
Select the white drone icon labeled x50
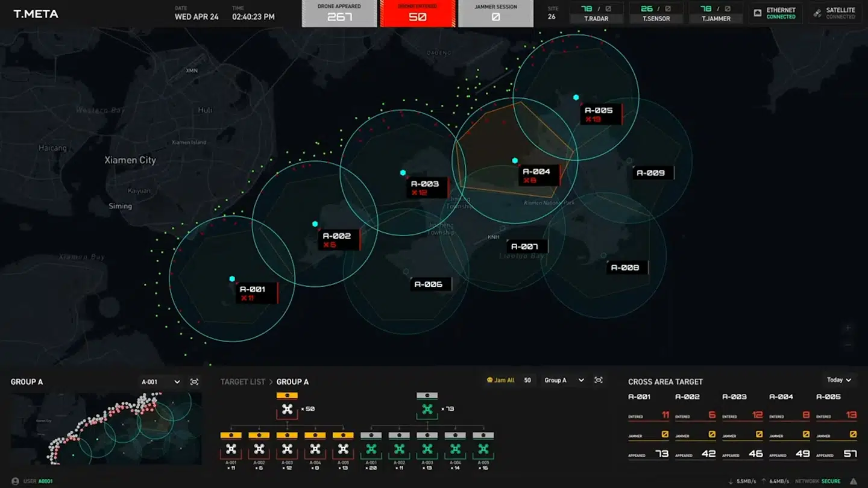click(x=287, y=410)
